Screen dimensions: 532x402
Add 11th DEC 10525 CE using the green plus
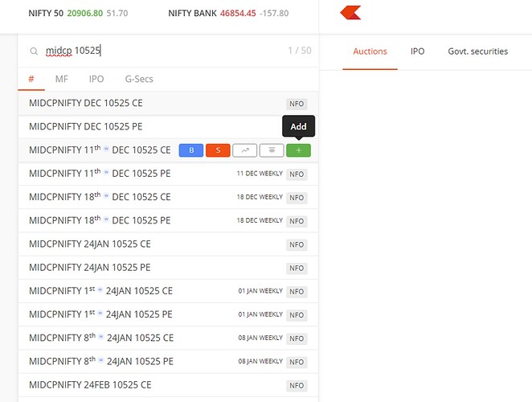[299, 150]
